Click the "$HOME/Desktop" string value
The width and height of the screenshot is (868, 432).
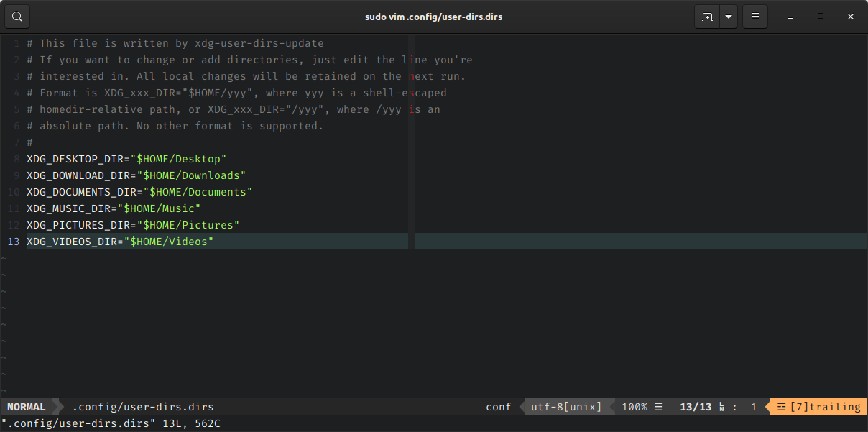pyautogui.click(x=178, y=159)
